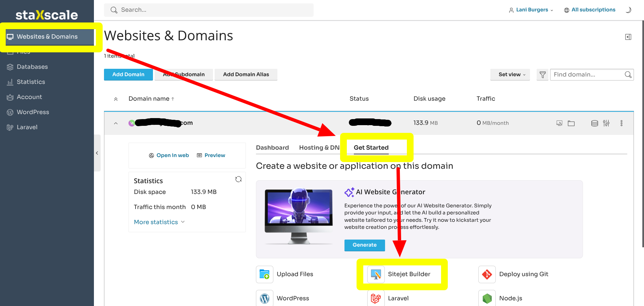Click the Add Domain button
The height and width of the screenshot is (306, 644).
click(128, 74)
